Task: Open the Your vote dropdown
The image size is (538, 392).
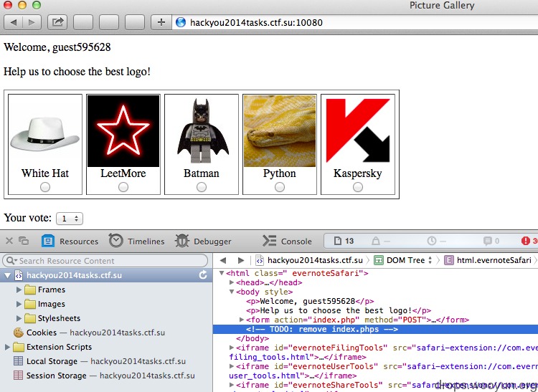Action: click(x=70, y=219)
